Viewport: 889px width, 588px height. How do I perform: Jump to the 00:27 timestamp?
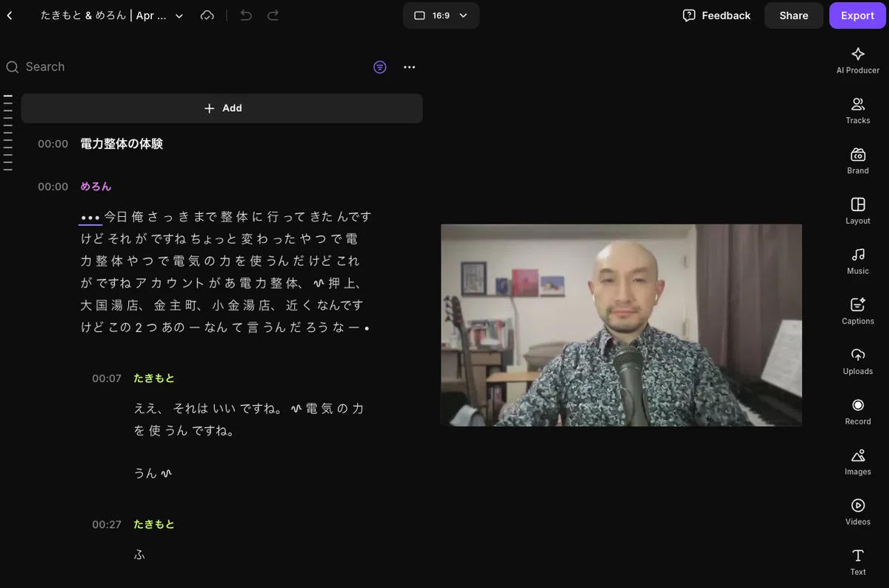107,524
